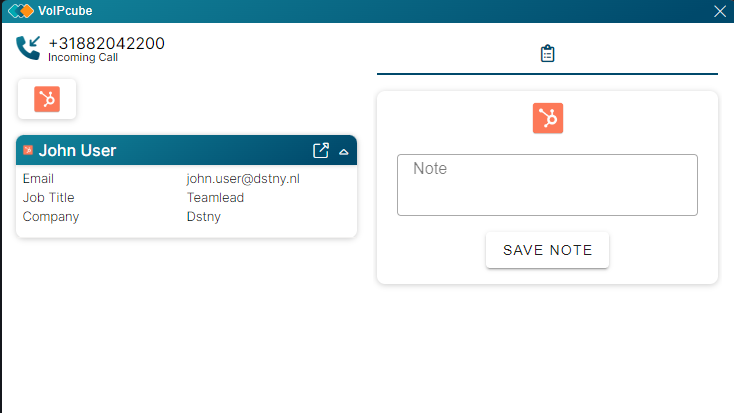
Task: Click the Email field label
Action: (x=38, y=178)
